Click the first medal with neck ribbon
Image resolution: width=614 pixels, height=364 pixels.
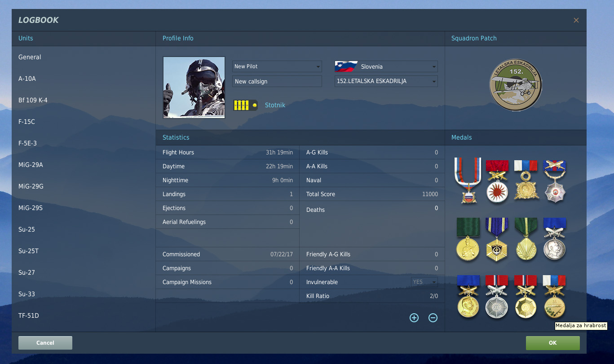pos(468,181)
